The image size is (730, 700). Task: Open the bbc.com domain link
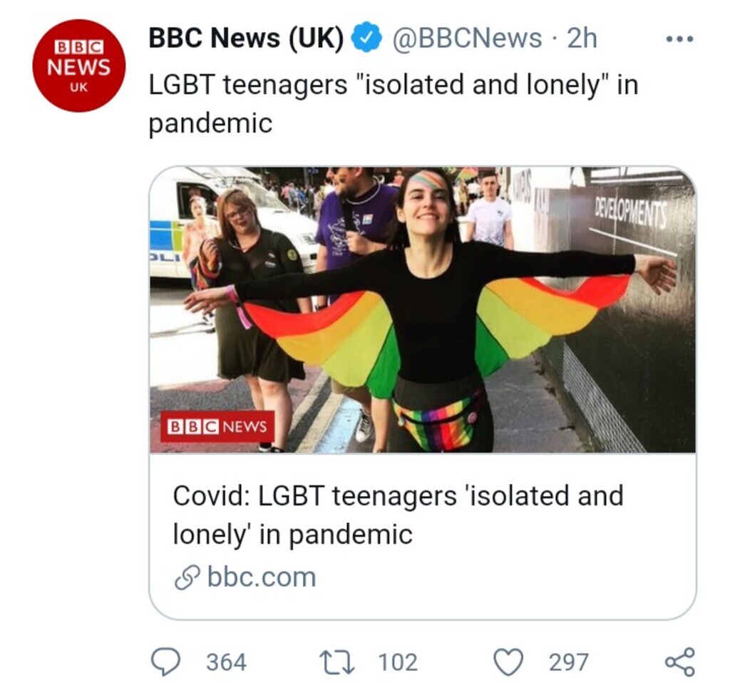pos(261,577)
